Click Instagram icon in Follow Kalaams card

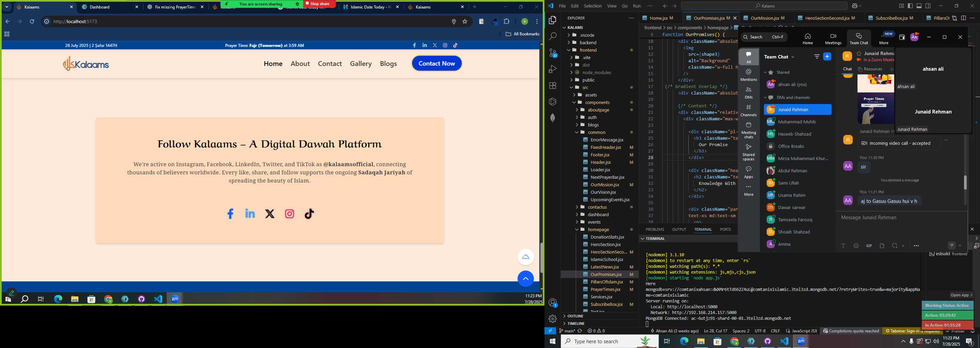(290, 214)
